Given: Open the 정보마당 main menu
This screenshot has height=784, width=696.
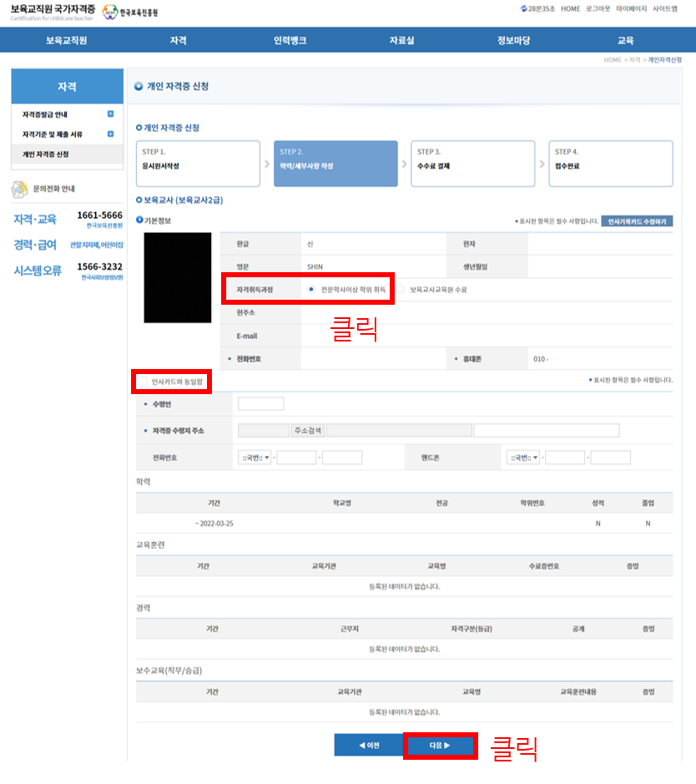Looking at the screenshot, I should click(513, 40).
